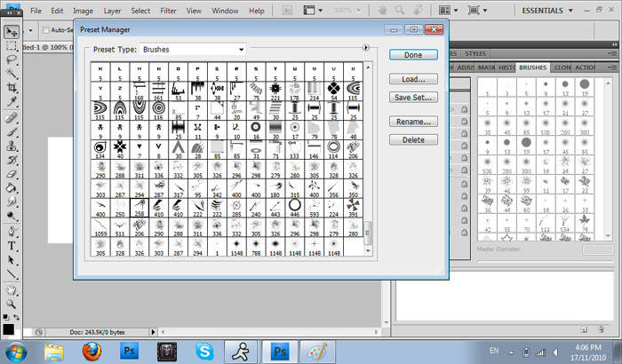The height and width of the screenshot is (364, 622).
Task: Open the ESSENTIALS workspace dropdown
Action: pyautogui.click(x=547, y=11)
